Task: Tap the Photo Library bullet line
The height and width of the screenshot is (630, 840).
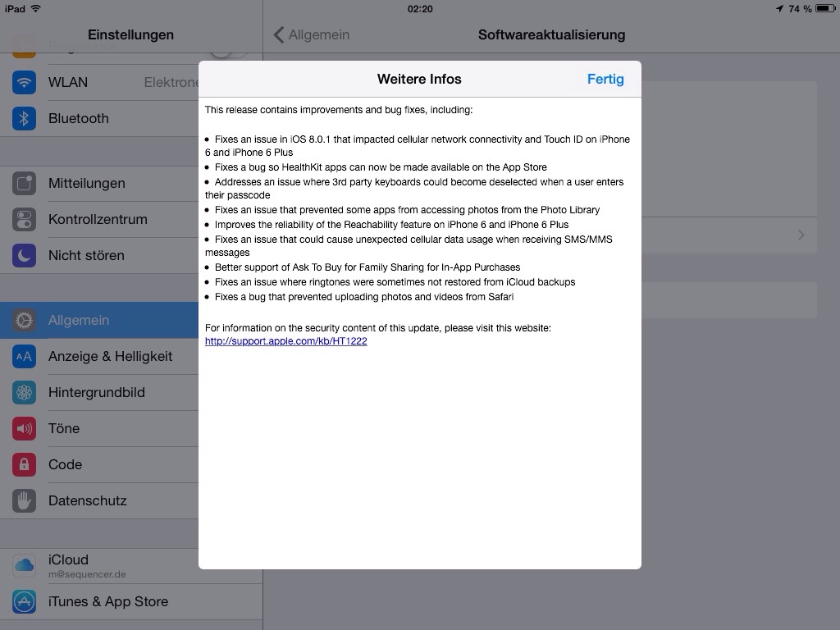Action: click(x=402, y=210)
